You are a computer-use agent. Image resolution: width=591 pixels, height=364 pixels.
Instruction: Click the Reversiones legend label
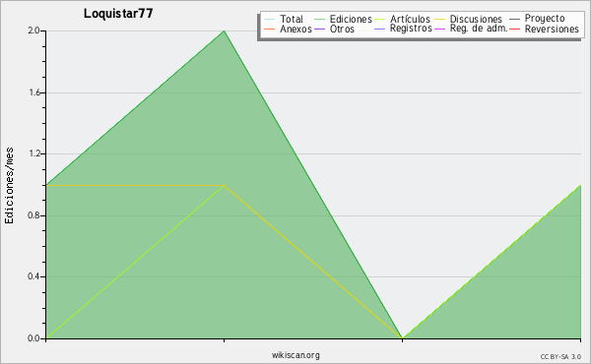[552, 29]
